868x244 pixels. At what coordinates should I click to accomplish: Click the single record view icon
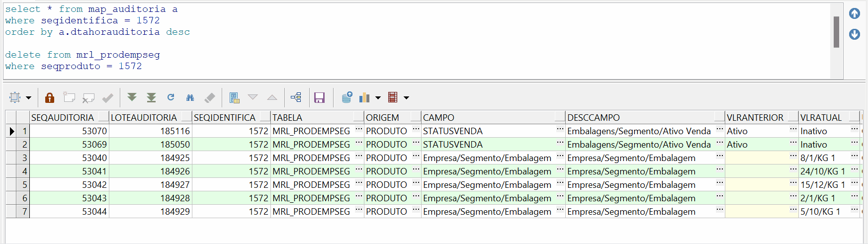click(x=234, y=97)
